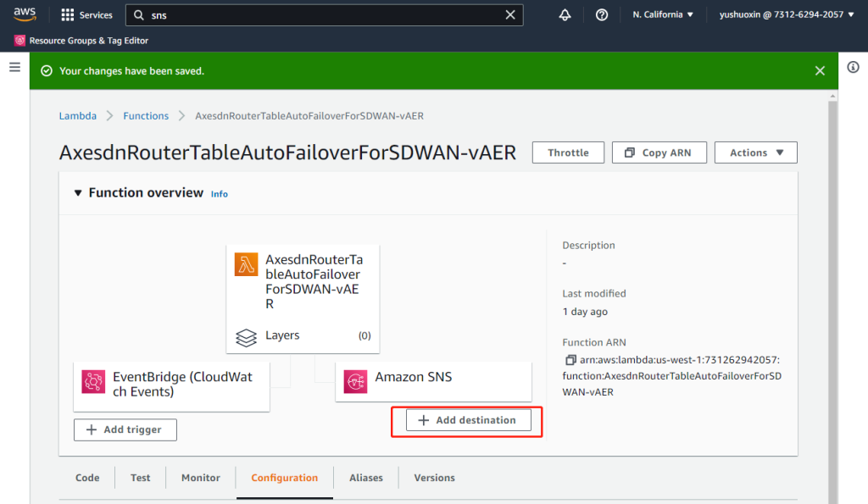Image resolution: width=868 pixels, height=504 pixels.
Task: Click the Throttle button
Action: point(568,152)
